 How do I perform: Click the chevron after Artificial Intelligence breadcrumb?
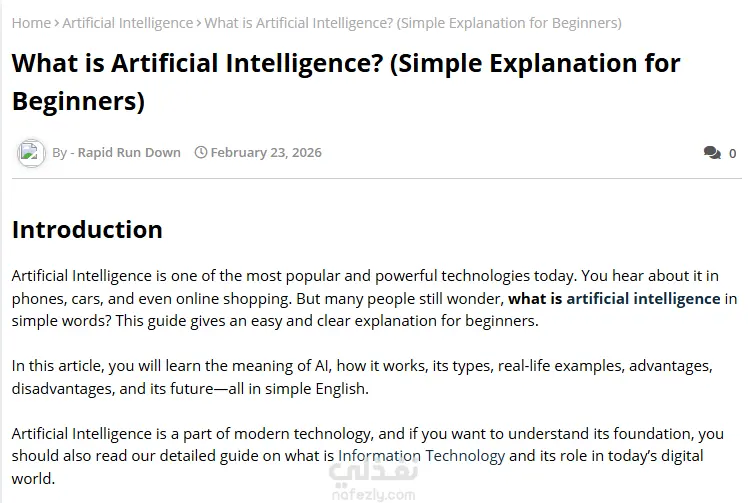point(198,23)
